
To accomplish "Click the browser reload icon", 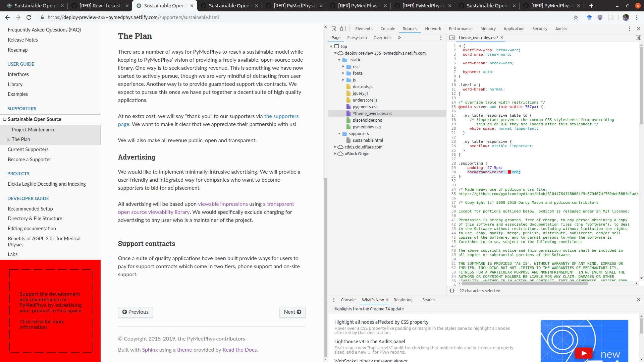I will [29, 17].
